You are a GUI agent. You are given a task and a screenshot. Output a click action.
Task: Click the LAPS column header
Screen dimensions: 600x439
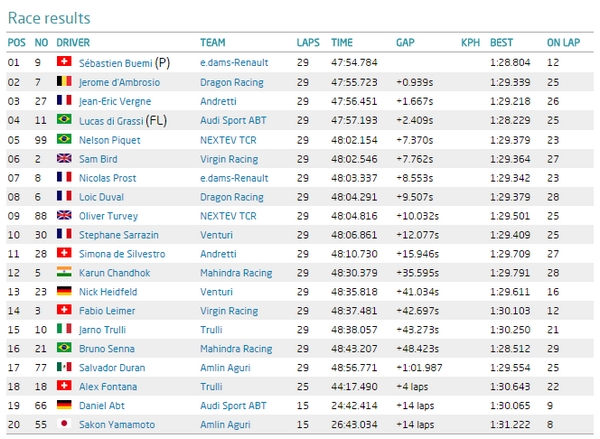308,42
